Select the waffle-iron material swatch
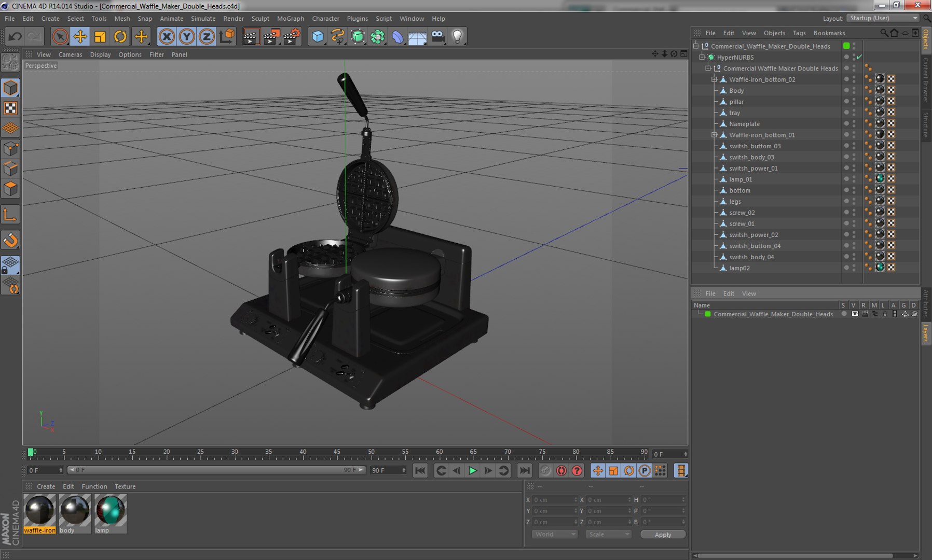 (x=39, y=510)
